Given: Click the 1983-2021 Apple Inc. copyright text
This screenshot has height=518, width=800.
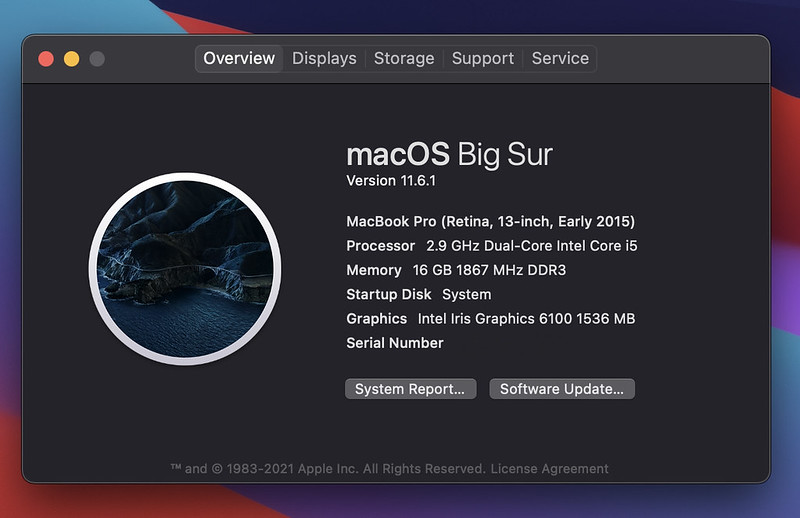Looking at the screenshot, I should (x=328, y=468).
